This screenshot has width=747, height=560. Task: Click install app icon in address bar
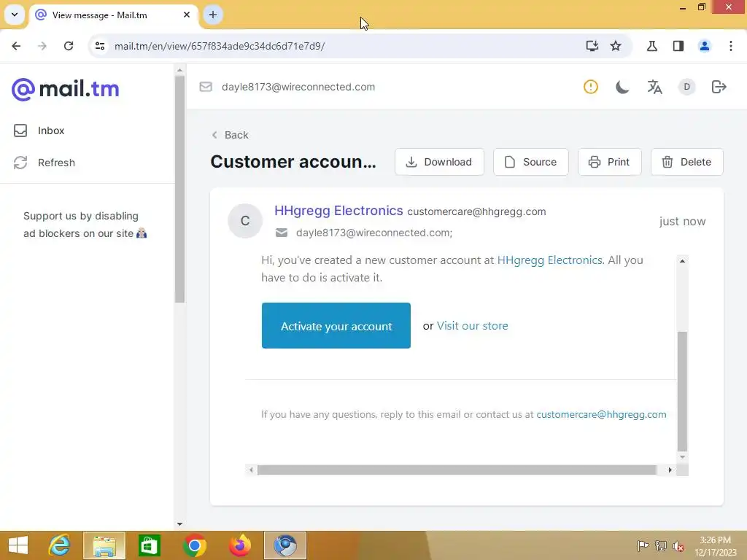click(x=592, y=46)
